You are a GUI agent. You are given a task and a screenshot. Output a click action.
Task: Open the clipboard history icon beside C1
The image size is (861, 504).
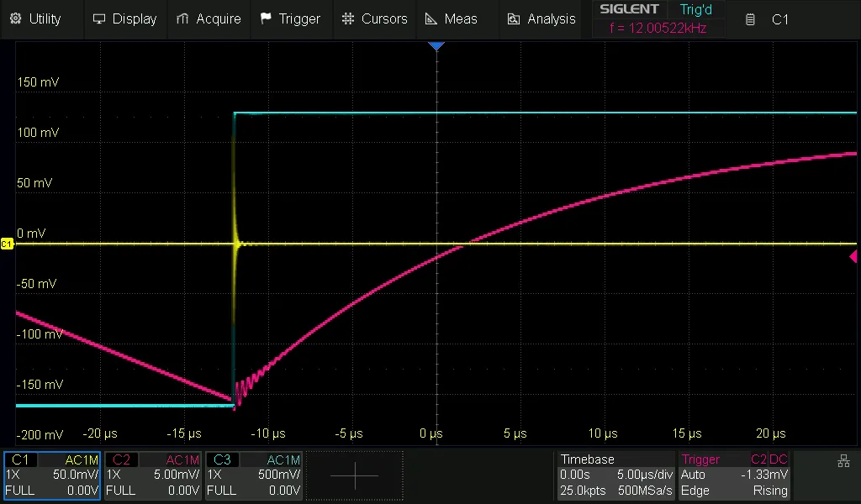click(x=749, y=19)
